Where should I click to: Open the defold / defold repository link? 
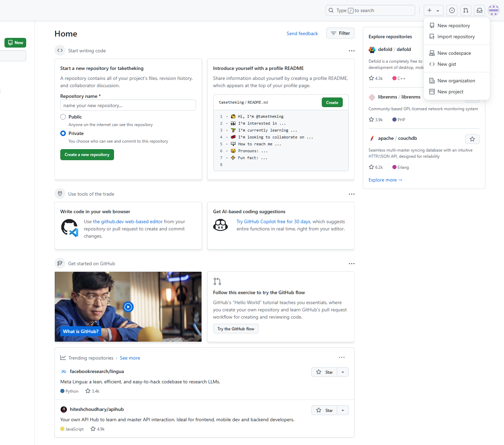pyautogui.click(x=394, y=49)
